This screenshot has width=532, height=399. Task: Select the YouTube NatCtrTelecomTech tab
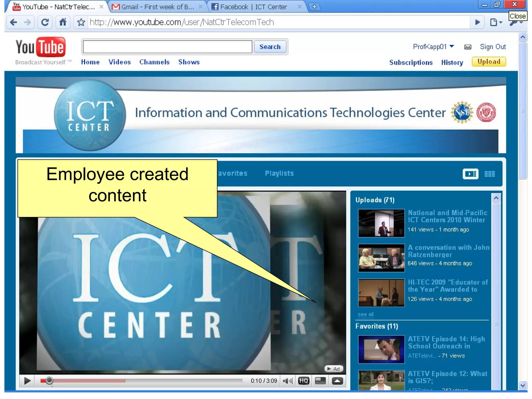pos(57,7)
